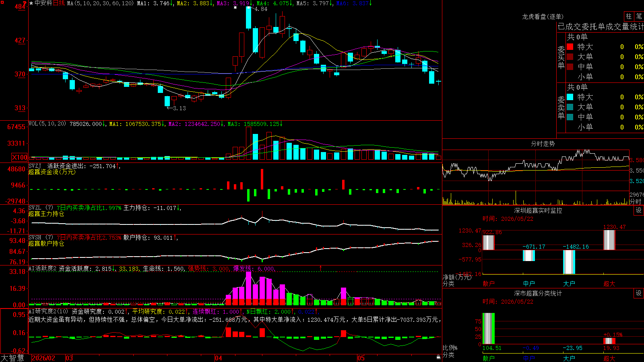Image resolution: width=644 pixels, height=362 pixels.
Task: Click the 3.13 low price marker
Action: pos(176,108)
